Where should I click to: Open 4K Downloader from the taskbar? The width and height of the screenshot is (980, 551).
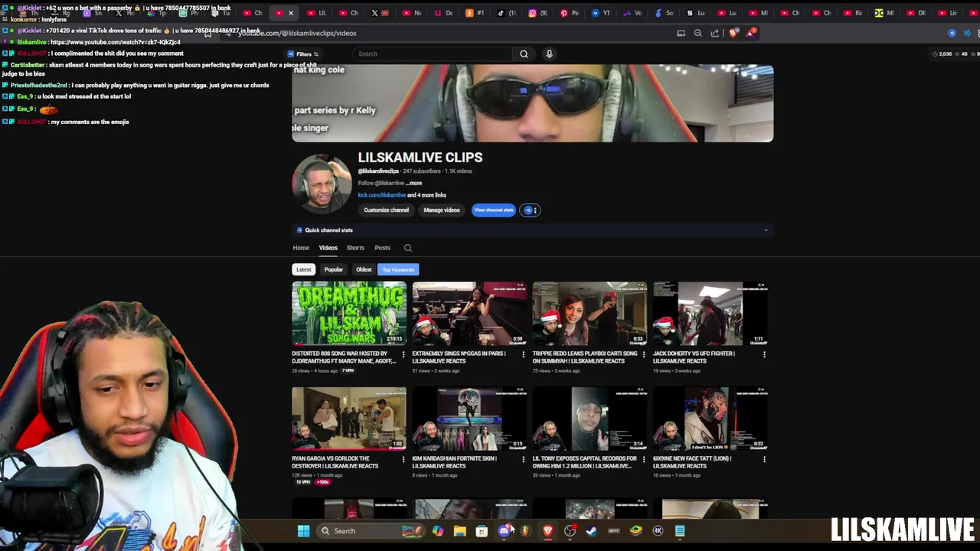658,531
